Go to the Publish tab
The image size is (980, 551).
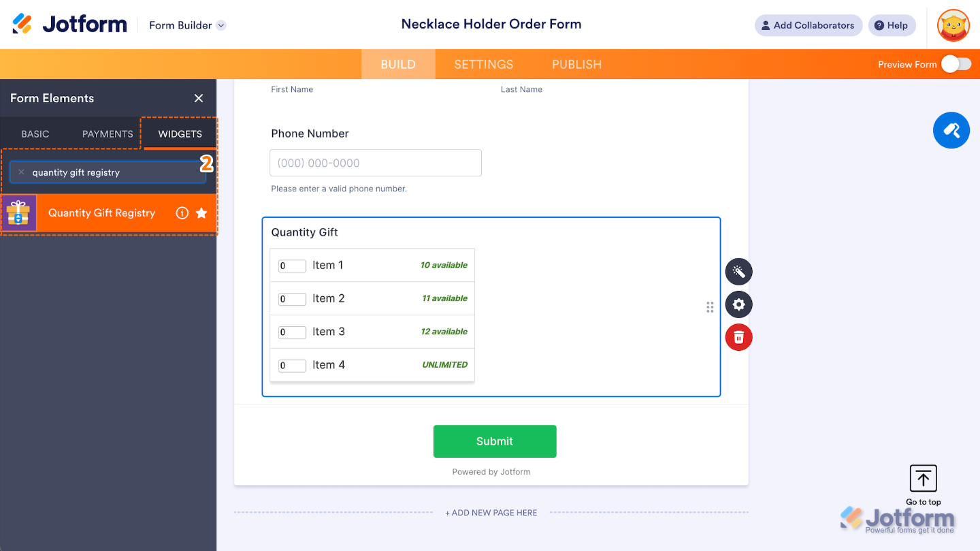click(576, 64)
